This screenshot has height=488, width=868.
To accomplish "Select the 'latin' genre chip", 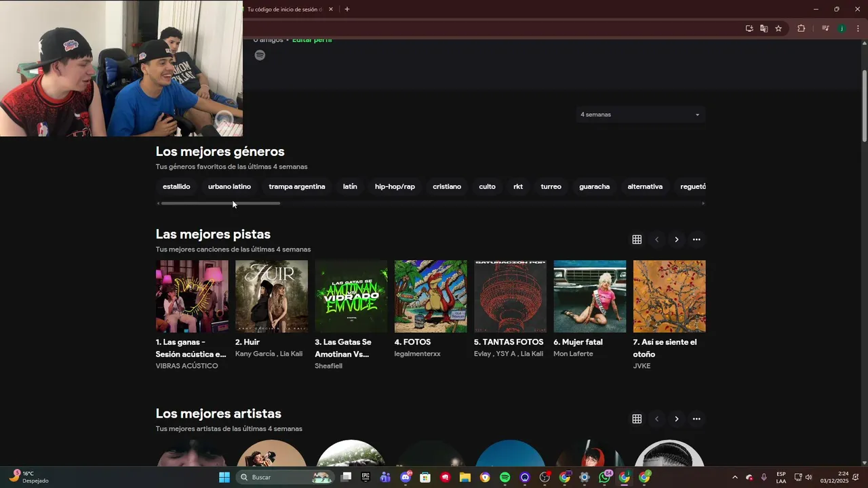I will coord(350,186).
